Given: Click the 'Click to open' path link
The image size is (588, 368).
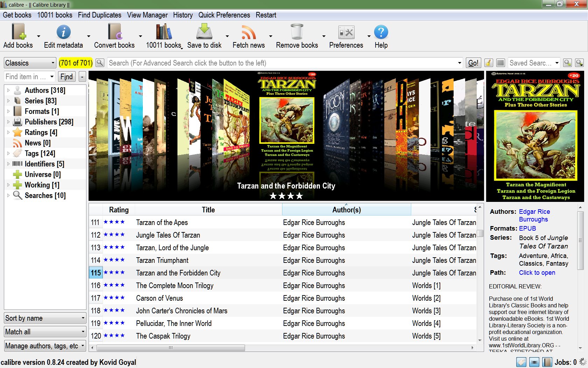Looking at the screenshot, I should (x=537, y=272).
